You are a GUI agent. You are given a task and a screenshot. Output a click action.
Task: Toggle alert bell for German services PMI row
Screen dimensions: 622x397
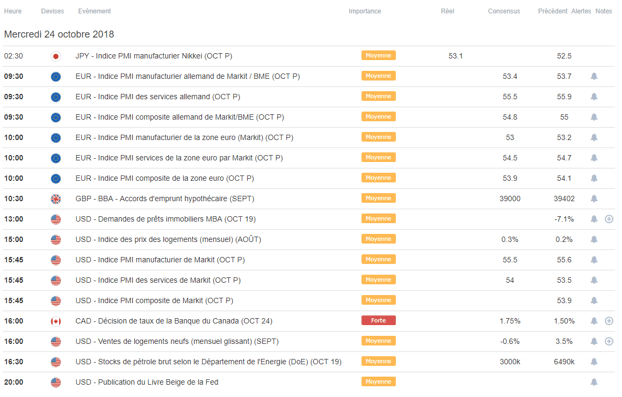point(594,97)
